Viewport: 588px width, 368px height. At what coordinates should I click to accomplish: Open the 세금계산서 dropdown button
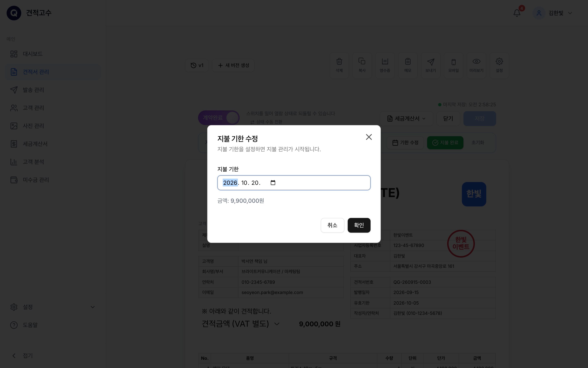click(406, 119)
